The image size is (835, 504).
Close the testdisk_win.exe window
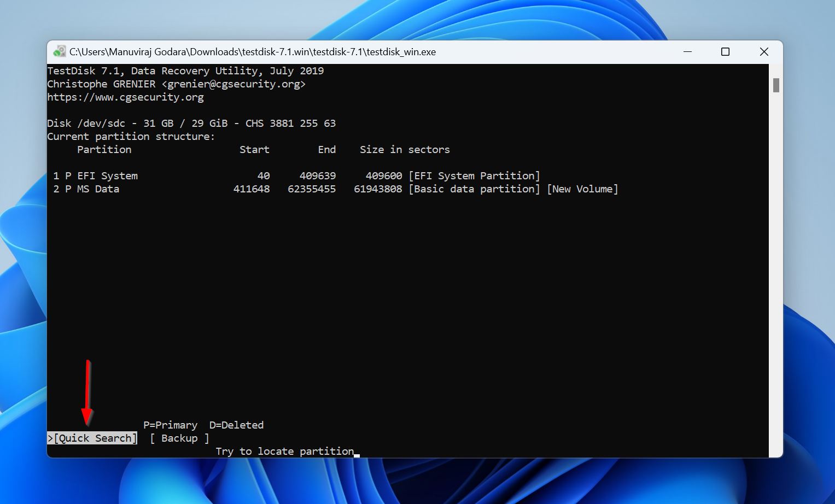(764, 52)
